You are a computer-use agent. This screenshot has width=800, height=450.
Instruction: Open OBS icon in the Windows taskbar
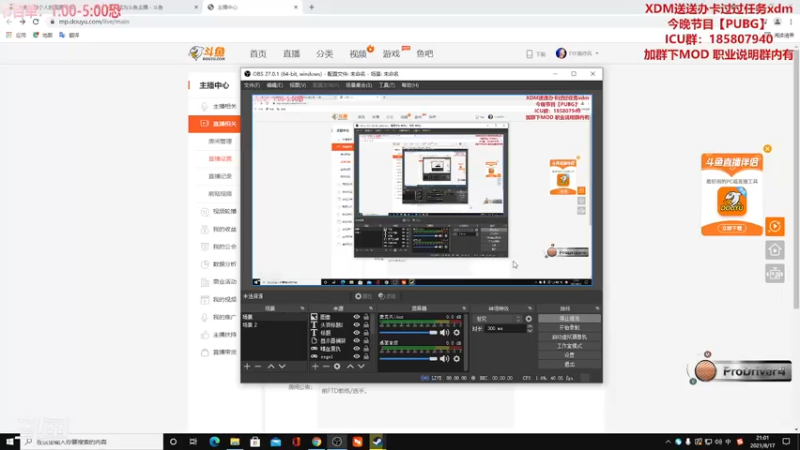337,442
